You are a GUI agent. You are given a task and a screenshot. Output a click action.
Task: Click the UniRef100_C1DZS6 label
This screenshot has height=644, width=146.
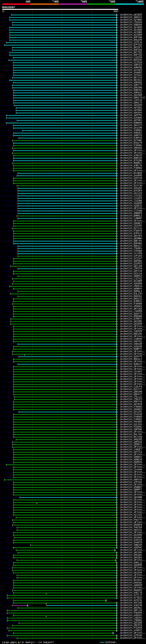click(131, 58)
